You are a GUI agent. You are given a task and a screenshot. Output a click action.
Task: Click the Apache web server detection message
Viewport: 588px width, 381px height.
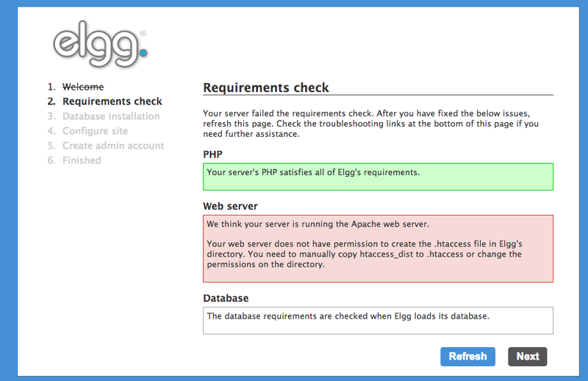pos(318,224)
